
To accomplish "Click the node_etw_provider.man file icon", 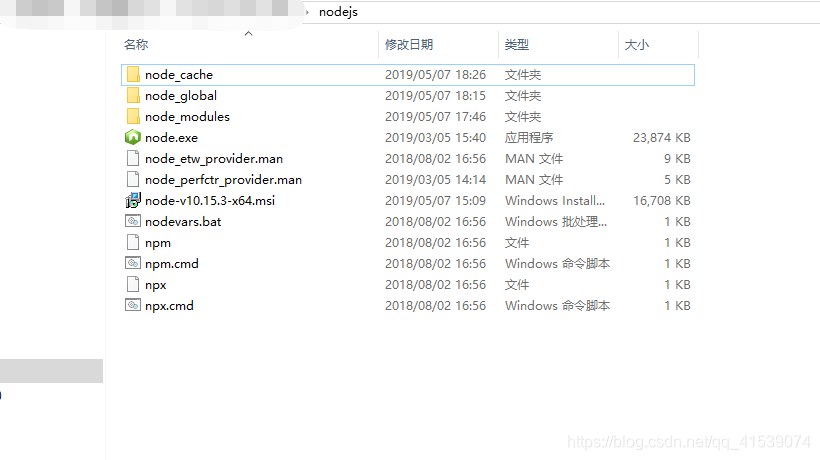I will [x=133, y=158].
